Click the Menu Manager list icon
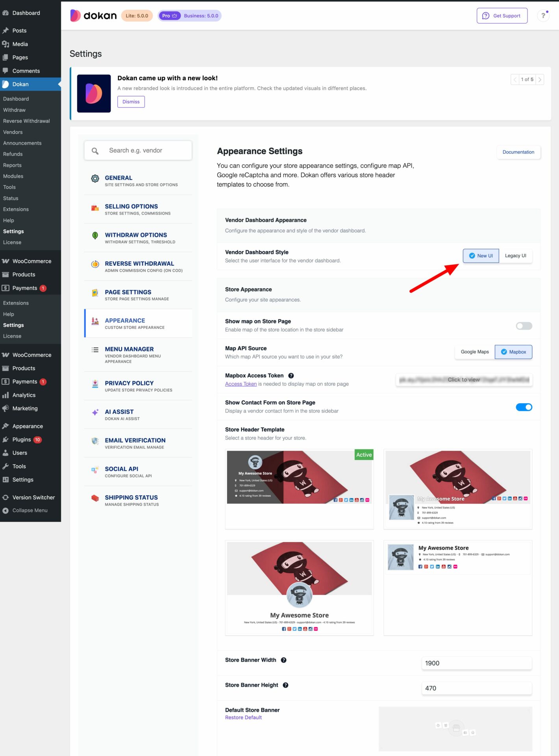 [95, 350]
